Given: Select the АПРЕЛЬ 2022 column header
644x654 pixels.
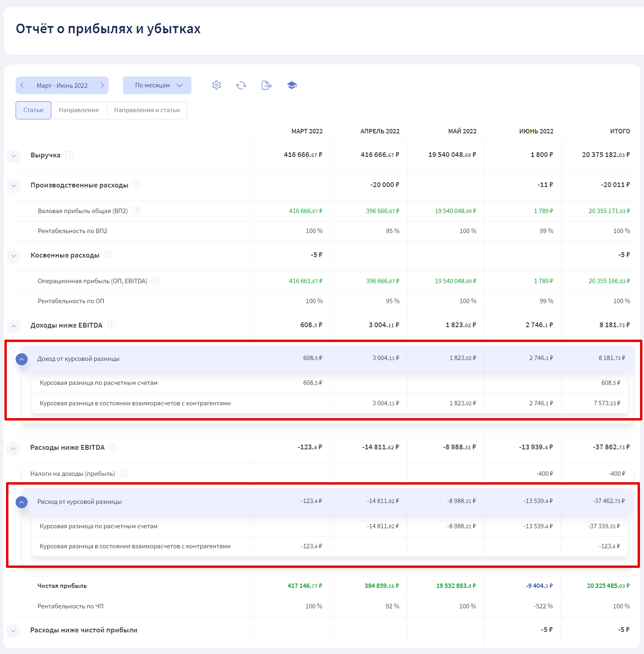Looking at the screenshot, I should click(380, 131).
